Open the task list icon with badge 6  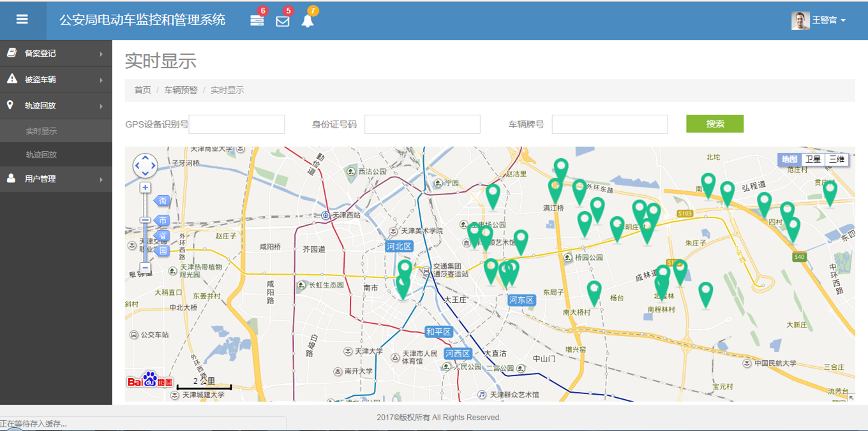point(257,20)
